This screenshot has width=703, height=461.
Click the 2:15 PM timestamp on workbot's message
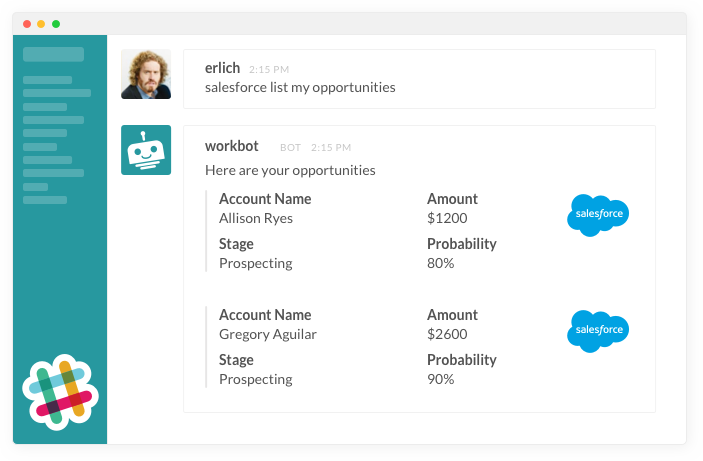click(x=331, y=148)
